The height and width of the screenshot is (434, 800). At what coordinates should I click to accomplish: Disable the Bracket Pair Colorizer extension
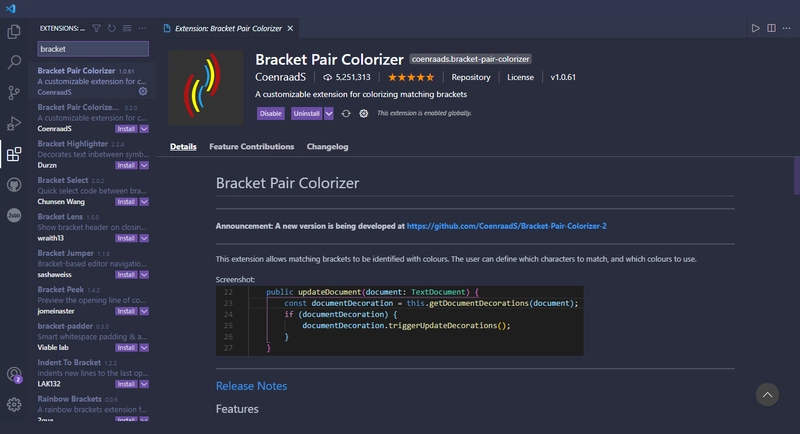tap(270, 113)
